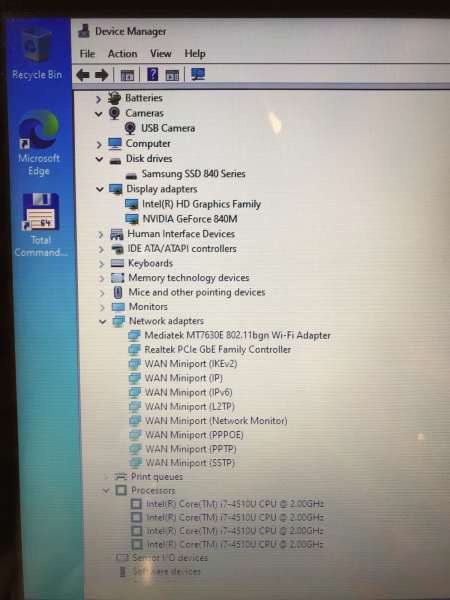450x600 pixels.
Task: Open the File menu
Action: (x=87, y=54)
